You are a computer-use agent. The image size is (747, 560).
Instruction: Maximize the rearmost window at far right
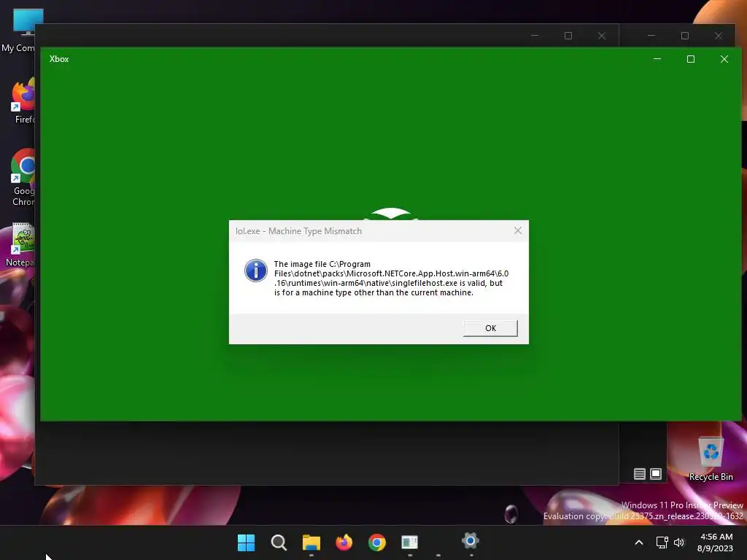[684, 36]
